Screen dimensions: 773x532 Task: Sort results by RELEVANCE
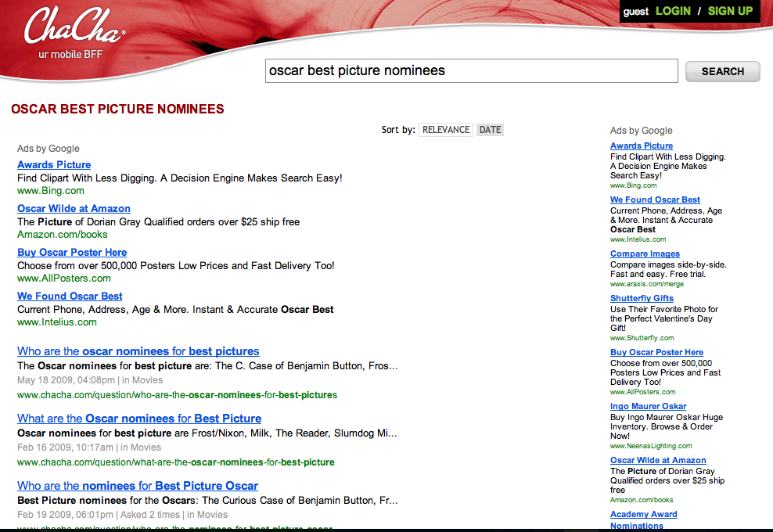446,130
